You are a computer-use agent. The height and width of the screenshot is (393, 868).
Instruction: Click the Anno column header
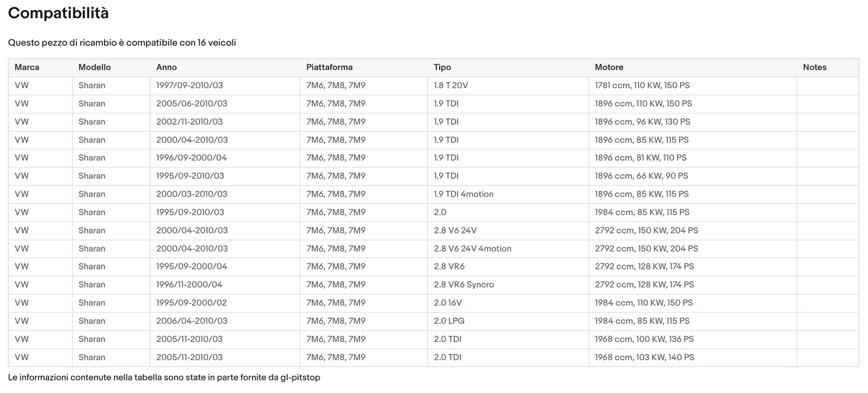166,67
